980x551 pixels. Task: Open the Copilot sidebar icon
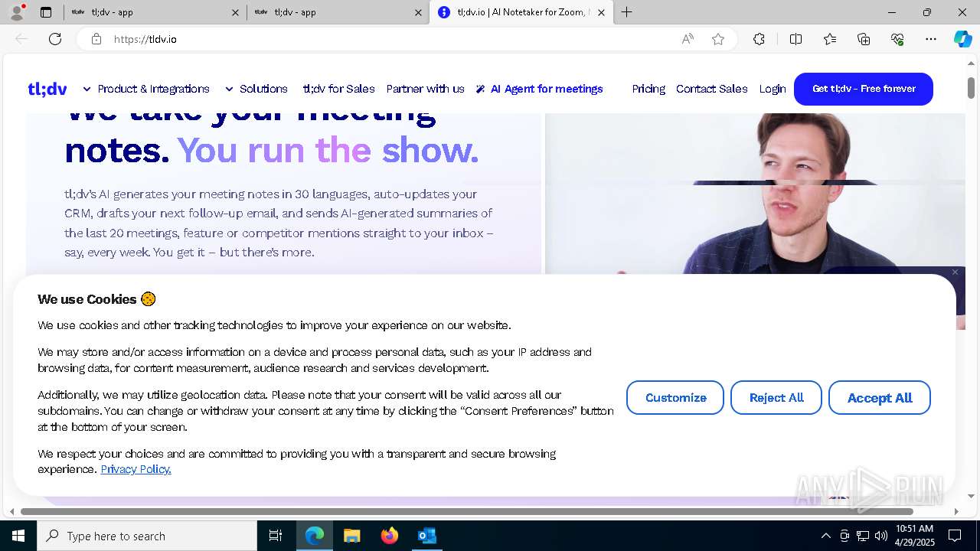coord(962,39)
